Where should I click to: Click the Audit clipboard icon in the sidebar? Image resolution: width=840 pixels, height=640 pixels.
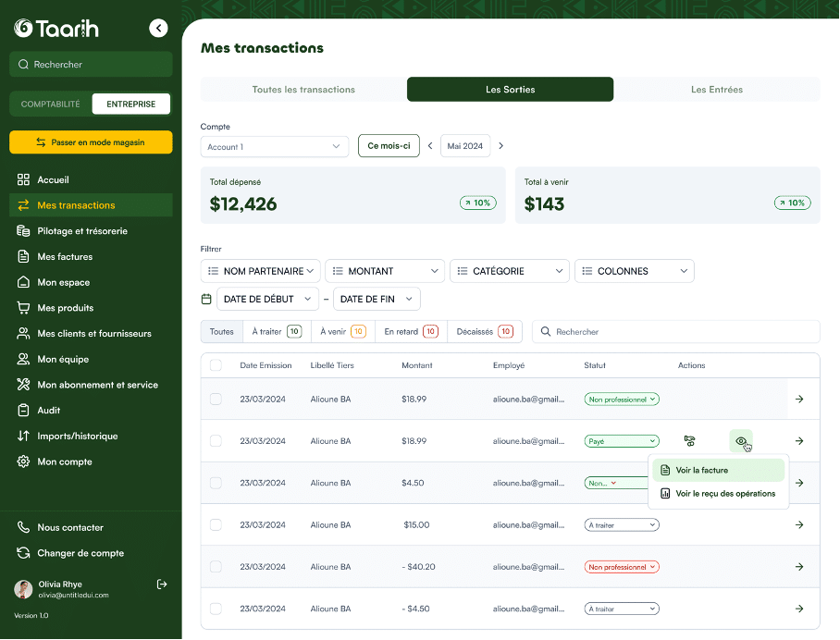pos(24,411)
